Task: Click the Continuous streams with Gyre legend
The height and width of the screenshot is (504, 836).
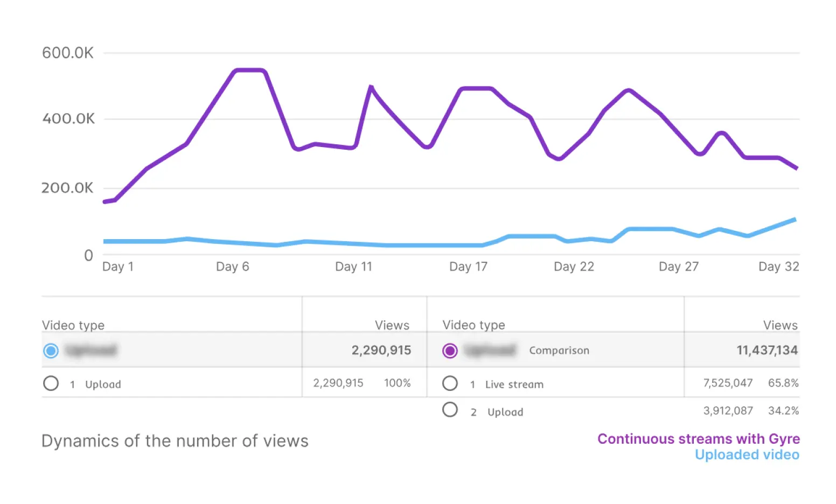Action: 698,439
